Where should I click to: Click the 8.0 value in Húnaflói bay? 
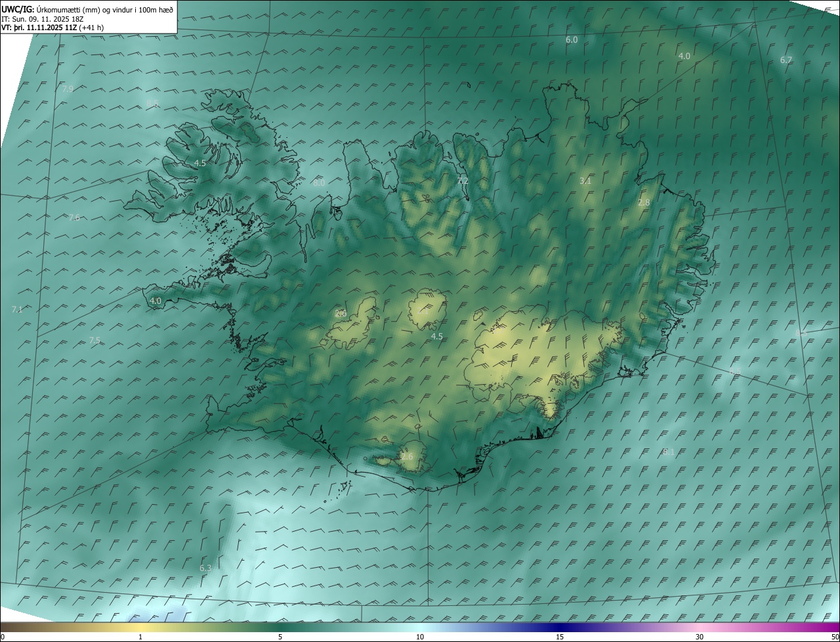point(319,182)
